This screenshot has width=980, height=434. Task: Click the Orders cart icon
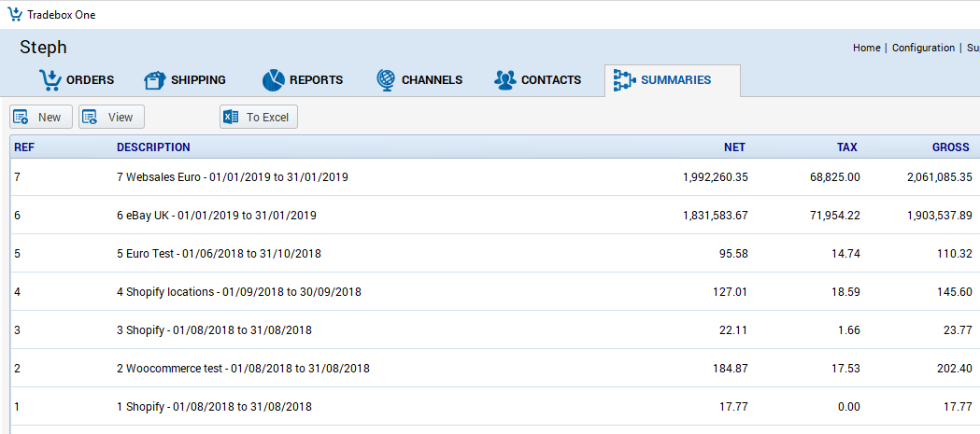[x=50, y=80]
